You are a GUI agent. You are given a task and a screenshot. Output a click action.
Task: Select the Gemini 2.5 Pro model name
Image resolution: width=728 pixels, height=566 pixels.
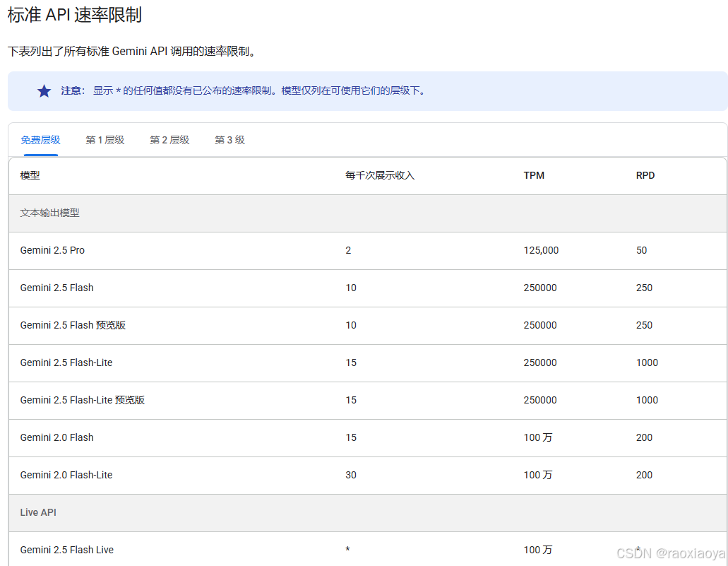[52, 250]
